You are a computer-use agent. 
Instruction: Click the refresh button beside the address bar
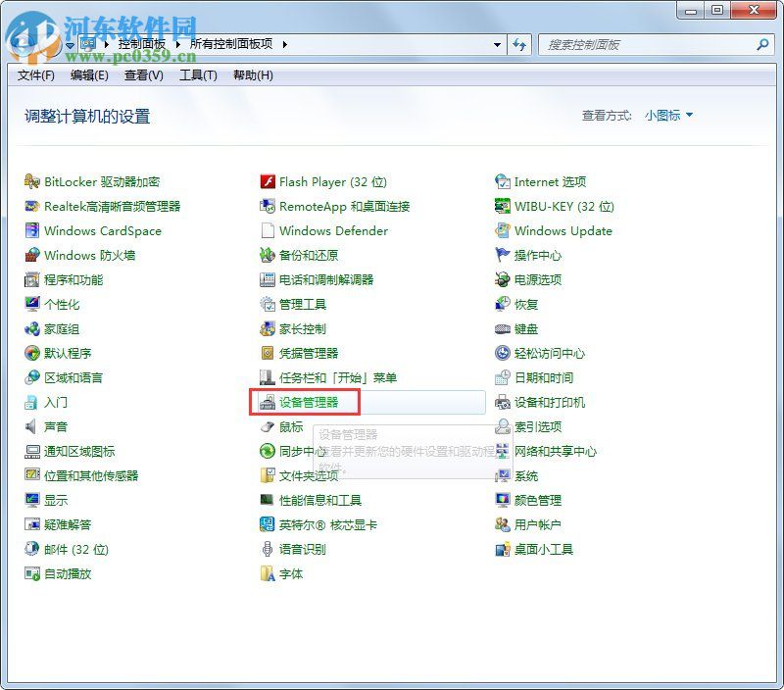pos(520,44)
